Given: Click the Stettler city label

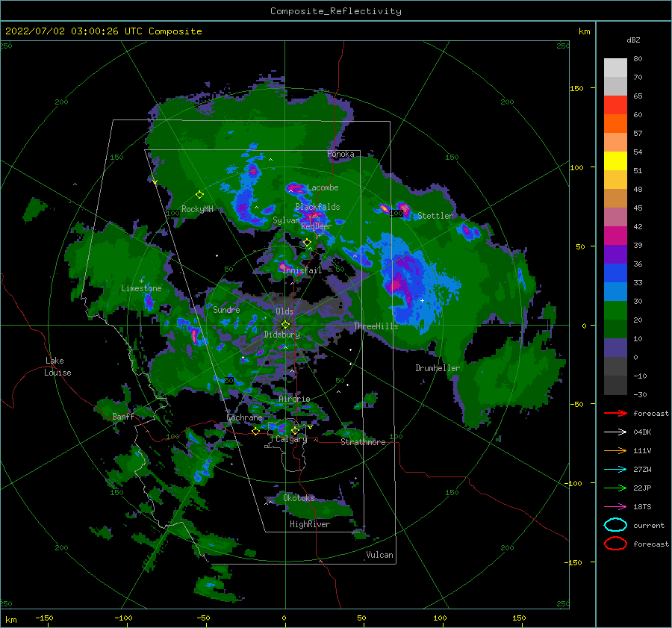Looking at the screenshot, I should (x=435, y=216).
